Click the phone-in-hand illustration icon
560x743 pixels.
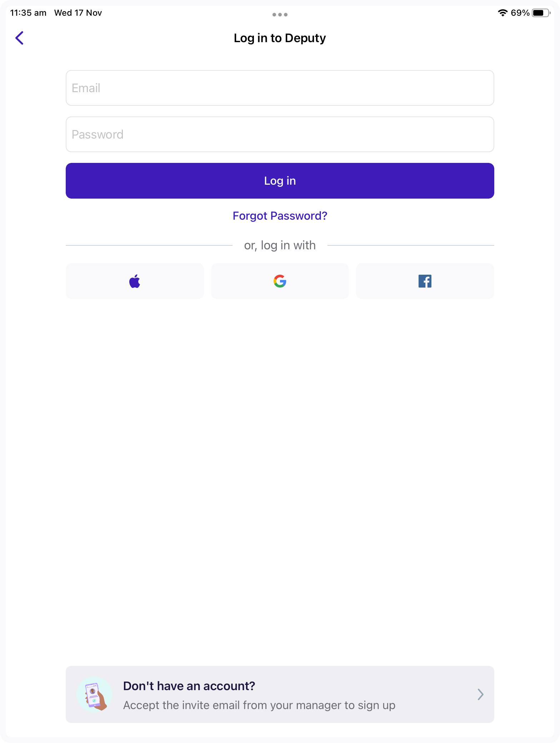(x=95, y=694)
